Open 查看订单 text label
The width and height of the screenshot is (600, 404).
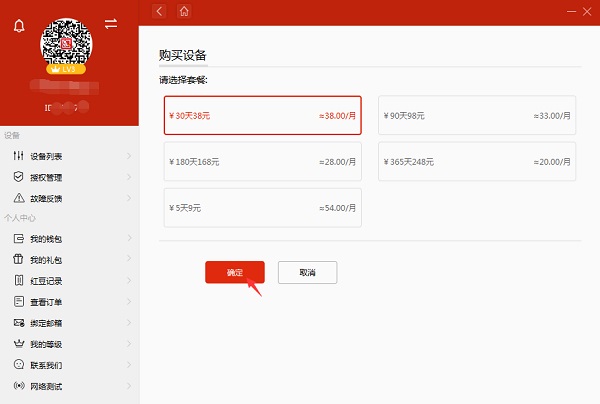click(x=46, y=302)
